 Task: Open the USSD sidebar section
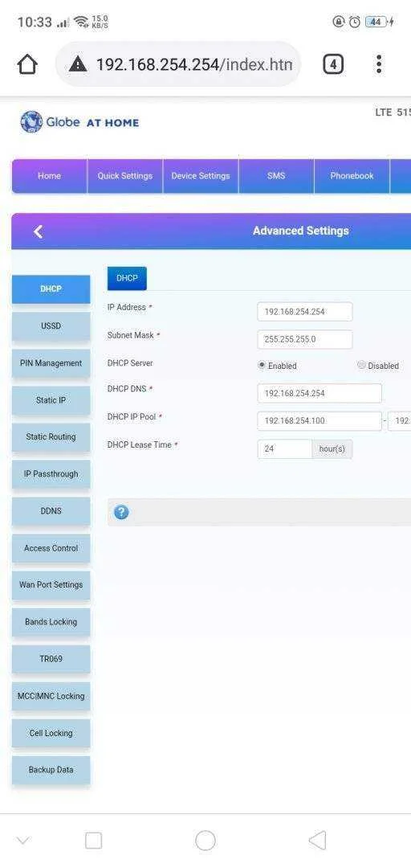[51, 326]
